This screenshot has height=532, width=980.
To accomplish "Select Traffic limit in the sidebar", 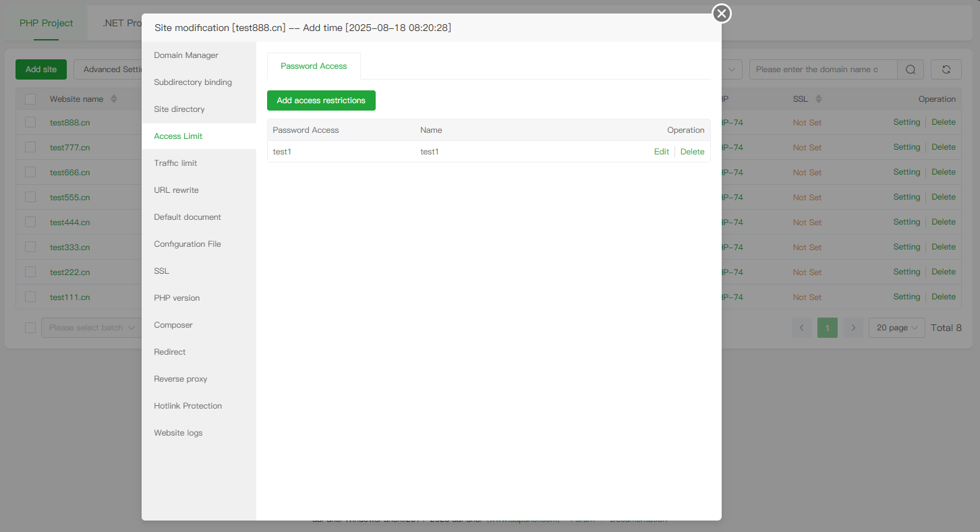I will pyautogui.click(x=175, y=163).
